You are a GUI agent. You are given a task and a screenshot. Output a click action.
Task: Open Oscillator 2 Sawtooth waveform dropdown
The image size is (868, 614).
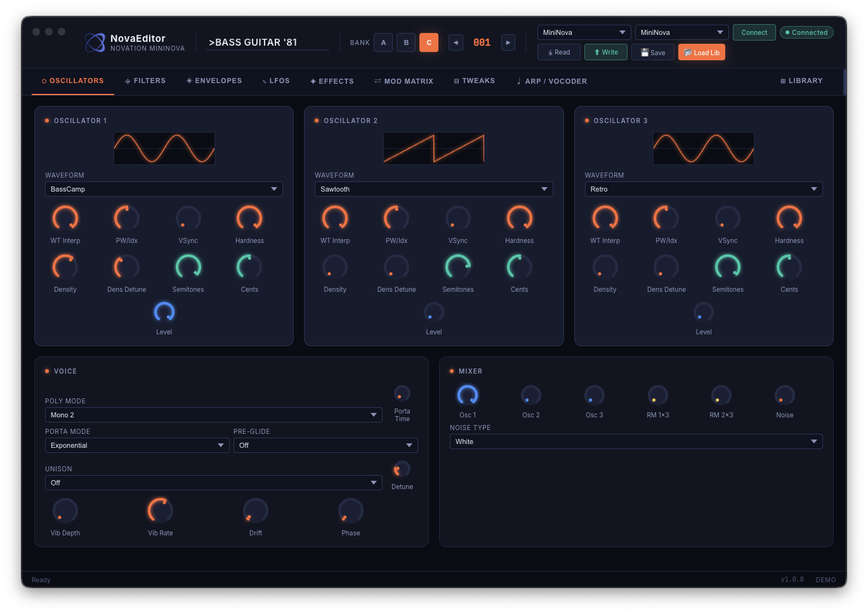pos(434,189)
